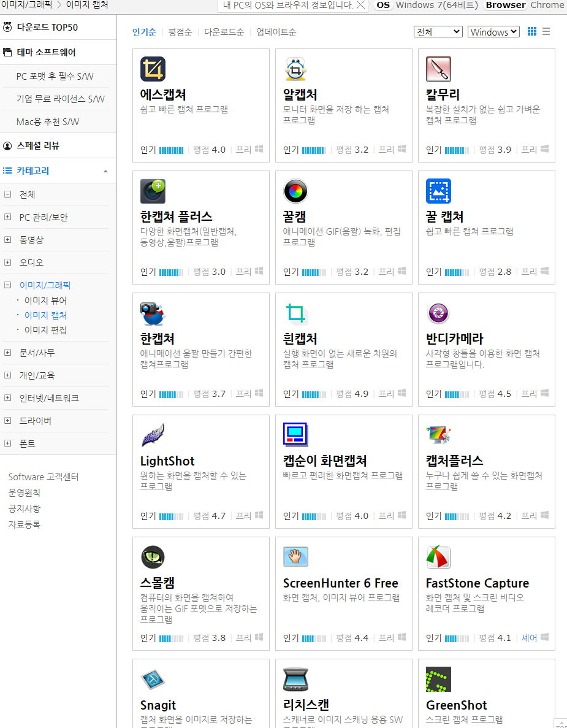567x728 pixels.
Task: Open the ScreenHunter 6 Free hand icon
Action: (x=295, y=557)
